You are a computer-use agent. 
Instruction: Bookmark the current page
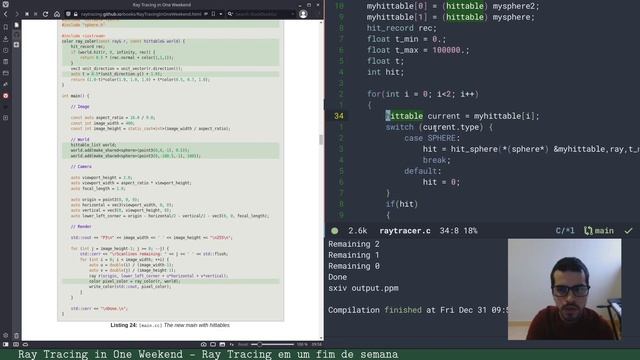click(x=213, y=14)
